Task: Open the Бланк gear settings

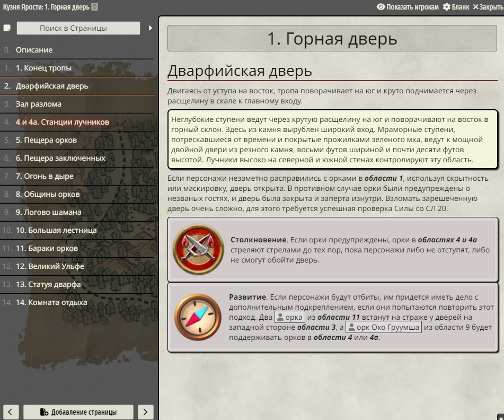Action: [456, 7]
